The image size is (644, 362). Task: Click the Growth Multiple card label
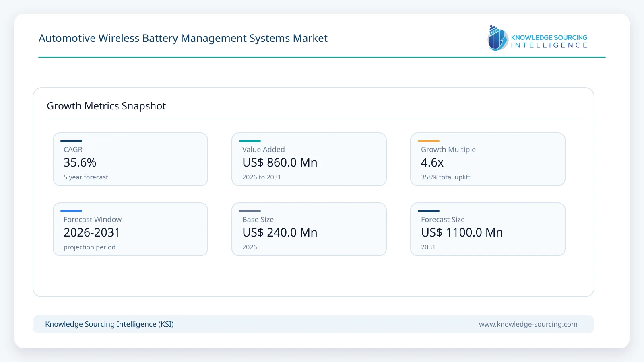click(448, 150)
